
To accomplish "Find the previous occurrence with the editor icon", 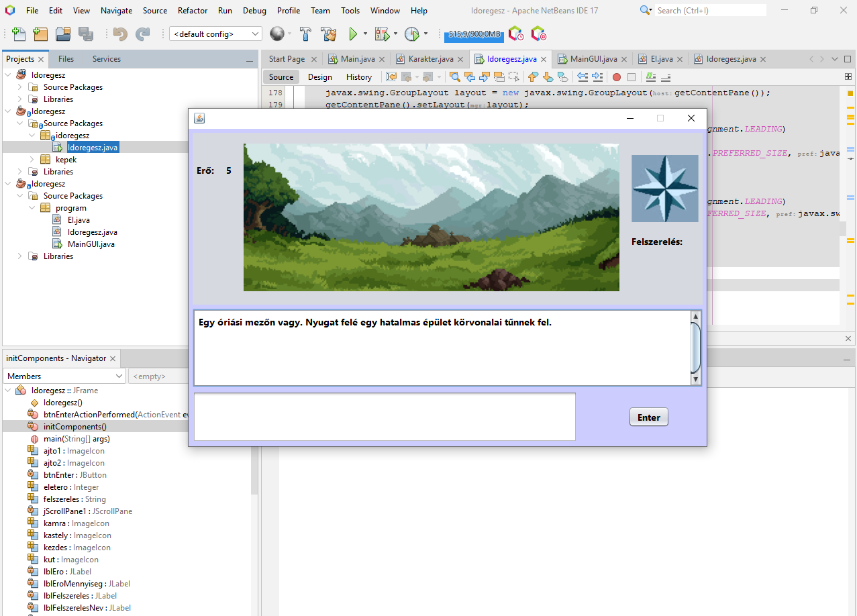I will (469, 77).
